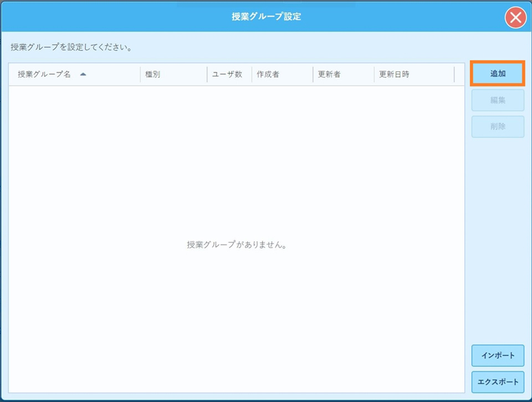Click the 追加 button
Viewport: 532px width, 402px height.
(x=497, y=73)
